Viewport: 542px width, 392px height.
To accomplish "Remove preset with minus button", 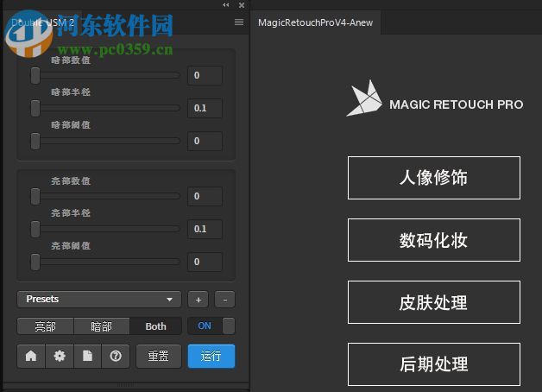I will [225, 300].
